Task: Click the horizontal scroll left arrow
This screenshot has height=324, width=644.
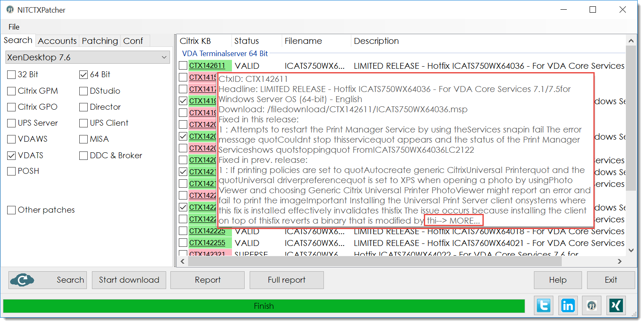Action: pos(183,262)
